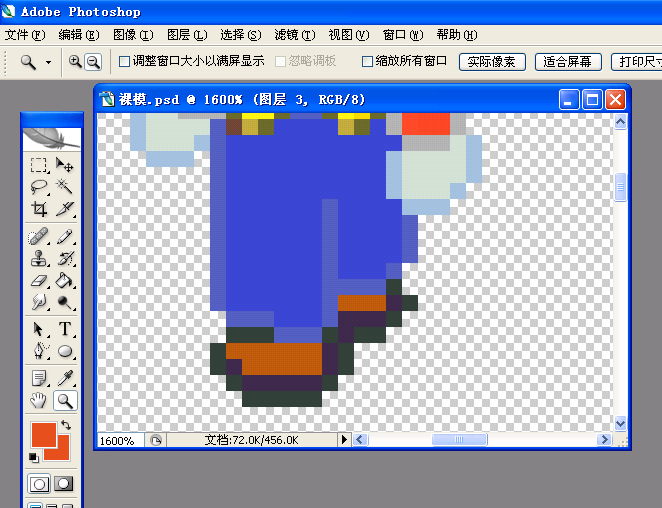Click the zoom out mode icon
The height and width of the screenshot is (508, 662).
[x=93, y=62]
